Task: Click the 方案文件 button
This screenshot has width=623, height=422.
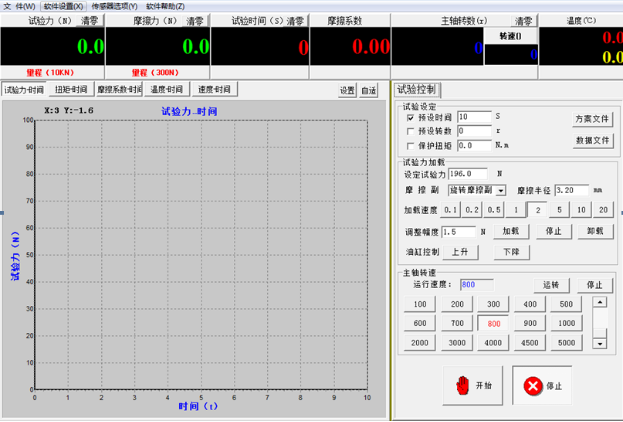Action: coord(591,118)
